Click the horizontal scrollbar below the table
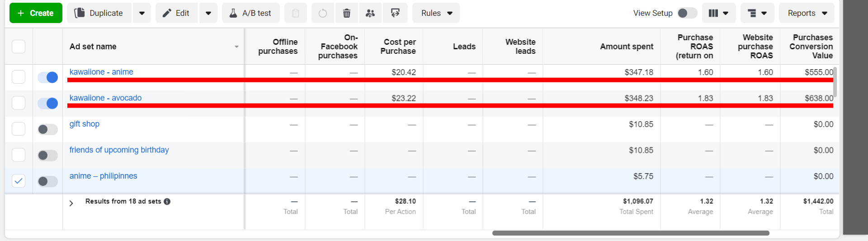 (x=630, y=233)
